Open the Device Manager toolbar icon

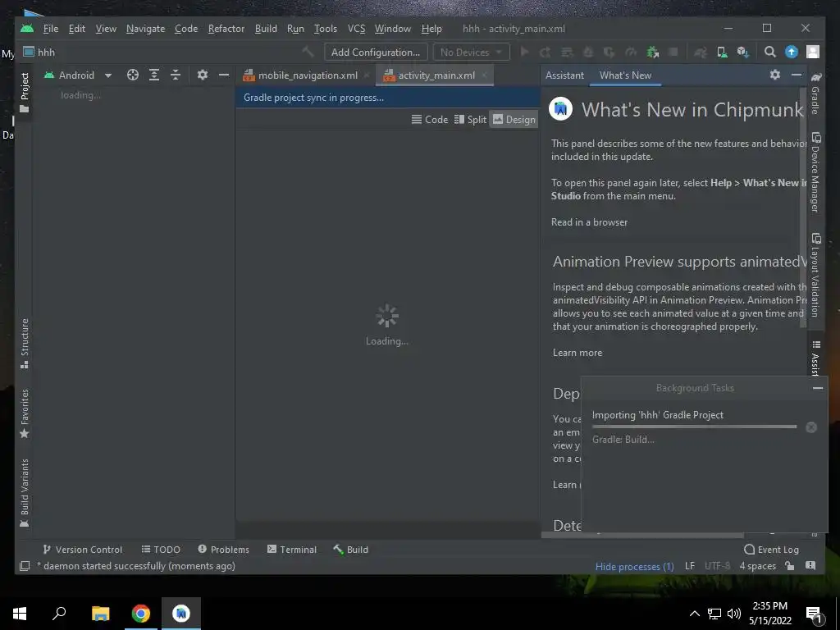tap(722, 52)
